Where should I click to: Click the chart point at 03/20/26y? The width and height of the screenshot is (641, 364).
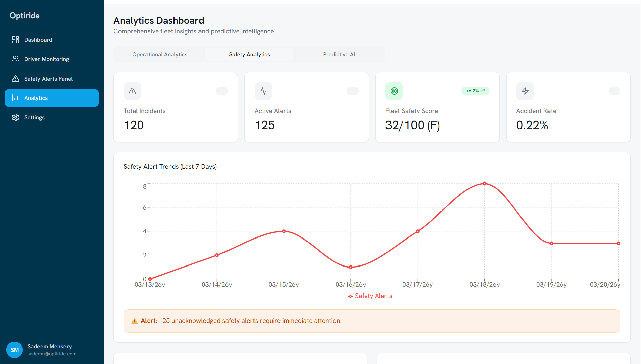tap(618, 243)
